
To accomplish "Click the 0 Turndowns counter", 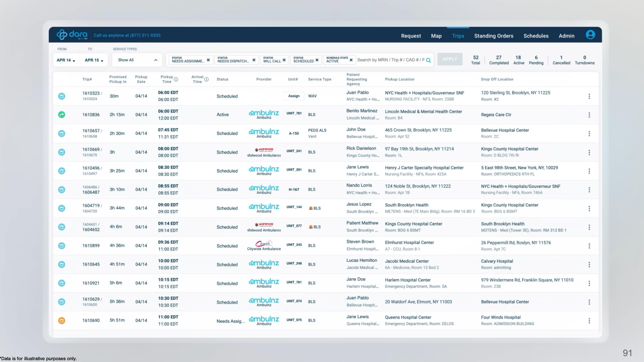I will point(584,60).
